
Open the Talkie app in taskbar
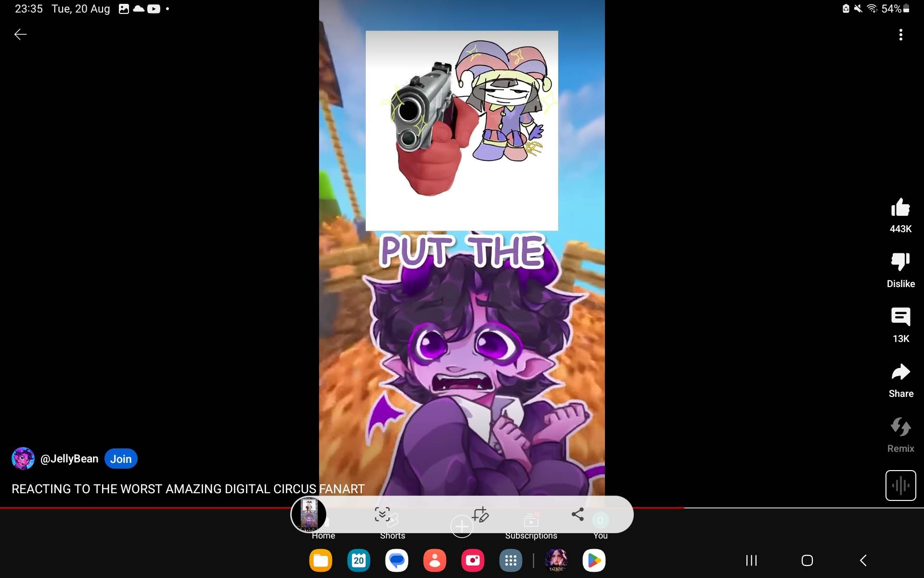[556, 560]
